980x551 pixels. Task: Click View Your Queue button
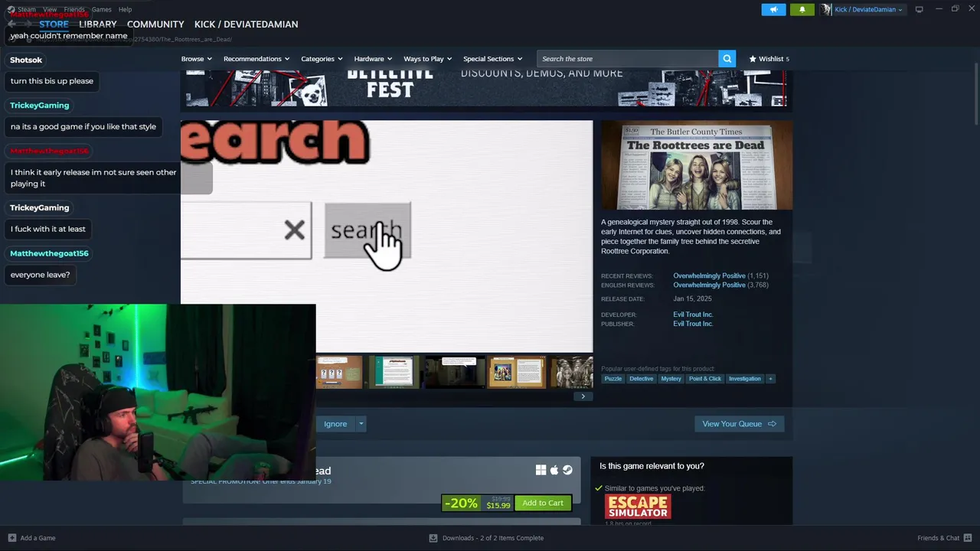pyautogui.click(x=739, y=424)
